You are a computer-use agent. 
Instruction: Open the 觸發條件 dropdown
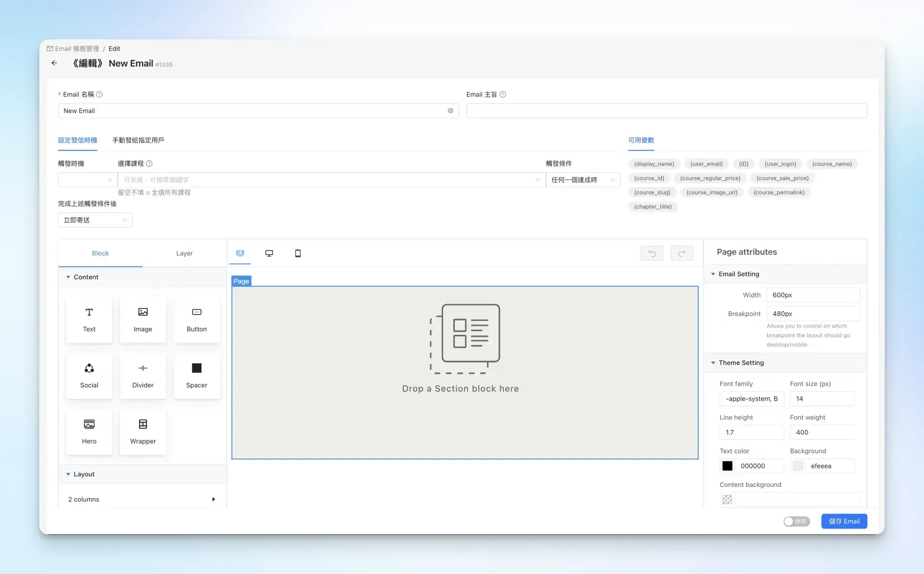(x=583, y=180)
